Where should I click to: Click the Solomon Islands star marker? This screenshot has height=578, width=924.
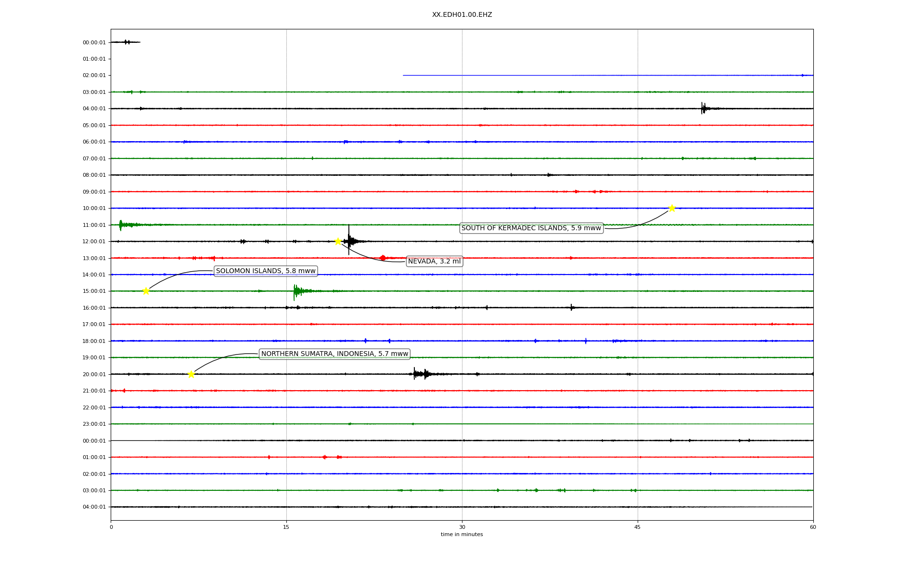[x=146, y=291]
